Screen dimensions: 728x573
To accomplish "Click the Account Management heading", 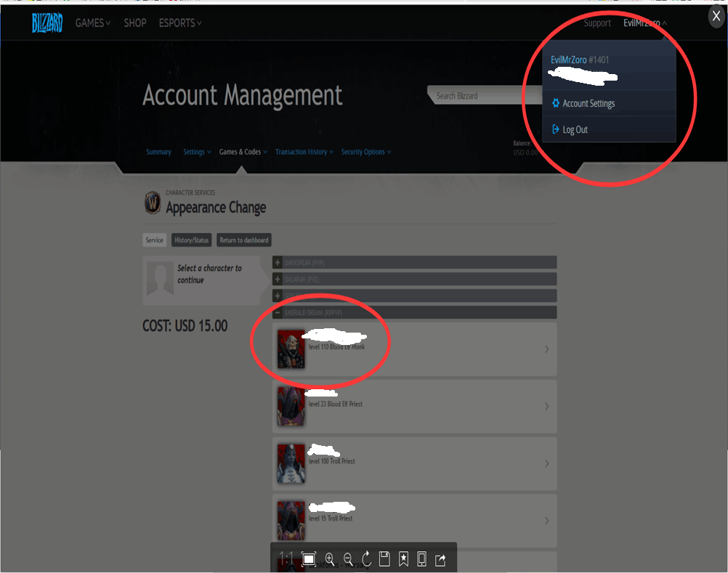I will tap(243, 95).
